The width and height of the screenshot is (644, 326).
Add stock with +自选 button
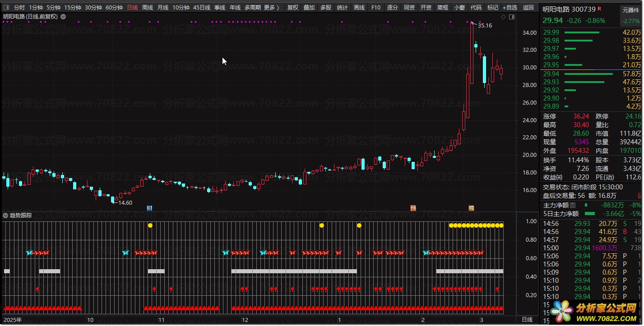(x=510, y=8)
